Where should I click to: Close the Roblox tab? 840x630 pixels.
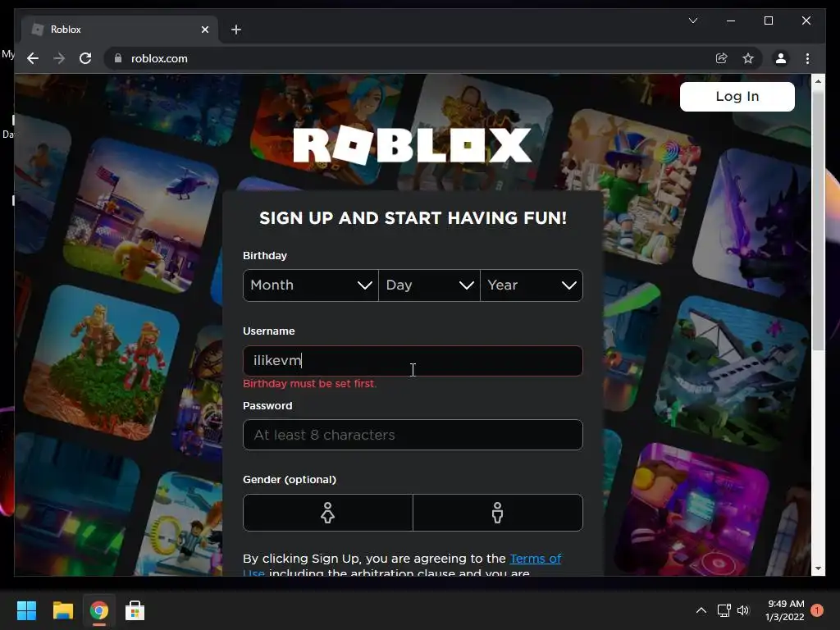204,30
